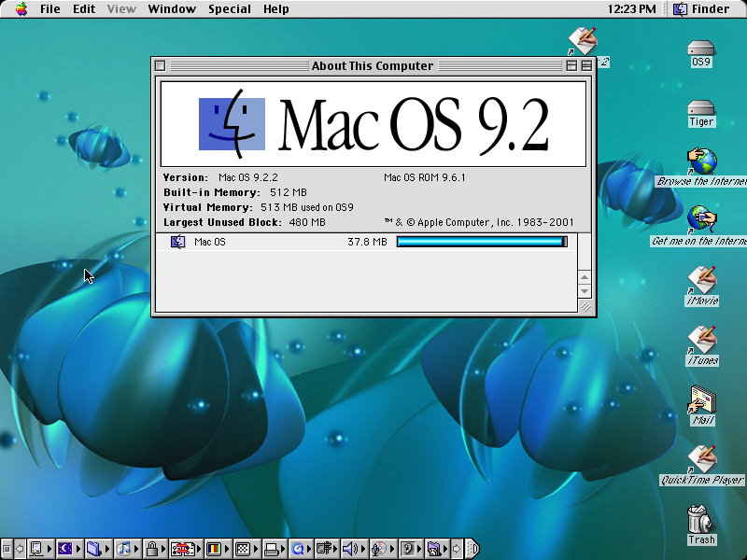Collapse the Control Strip using end tab
747x560 pixels.
[x=472, y=549]
